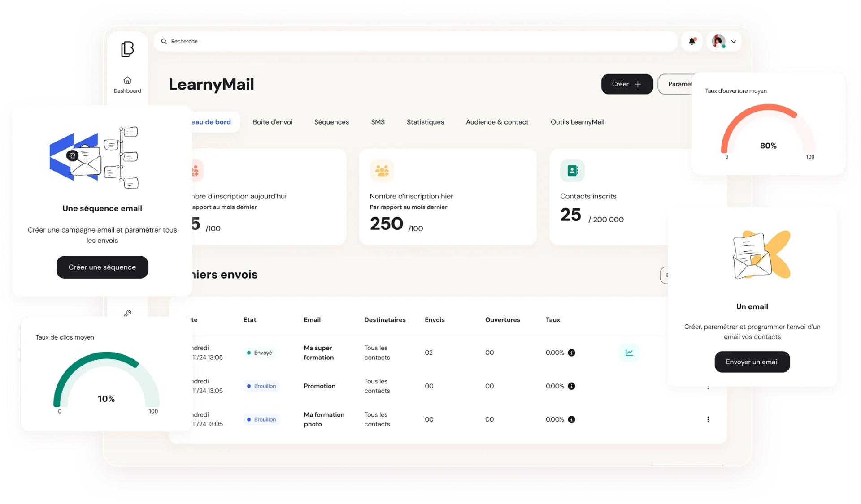Click the Envoyé status badge
Image resolution: width=861 pixels, height=504 pixels.
point(260,353)
